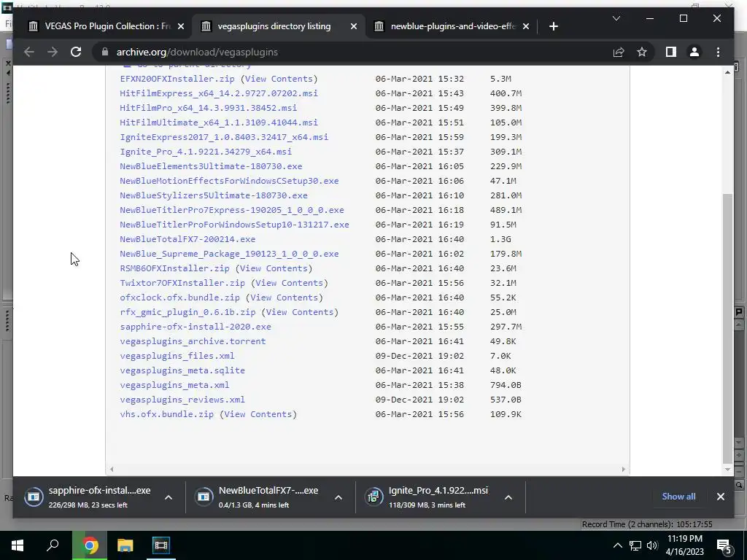Download NewBlue_Supreme_Package exe file
This screenshot has width=747, height=560.
tap(229, 254)
